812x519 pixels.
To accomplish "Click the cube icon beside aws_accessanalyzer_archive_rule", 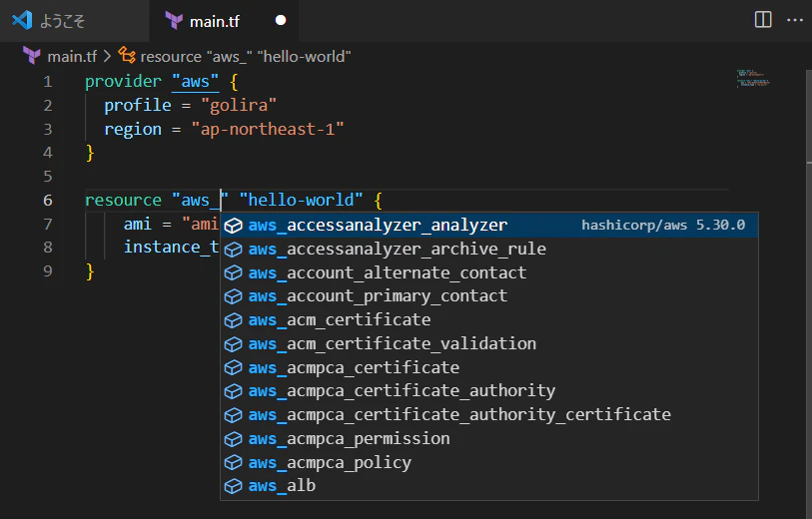I will point(233,250).
